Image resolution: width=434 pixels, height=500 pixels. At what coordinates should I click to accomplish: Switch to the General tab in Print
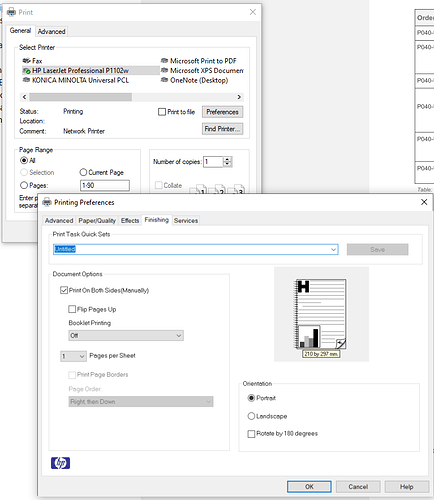point(20,31)
